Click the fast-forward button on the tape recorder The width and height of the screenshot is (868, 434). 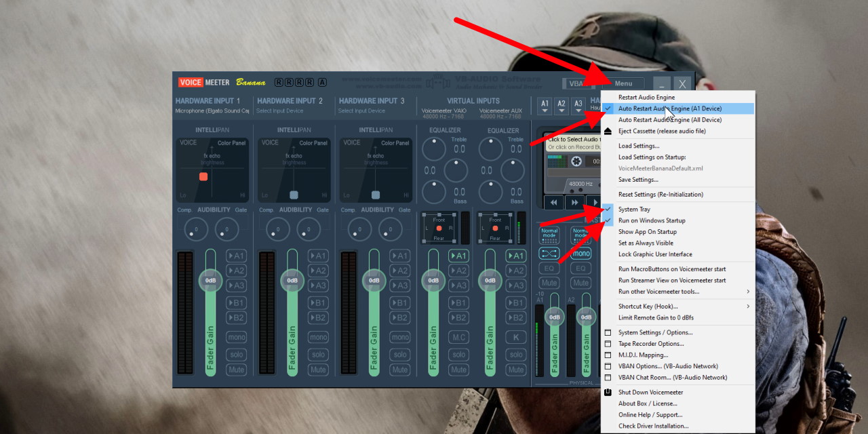click(574, 202)
